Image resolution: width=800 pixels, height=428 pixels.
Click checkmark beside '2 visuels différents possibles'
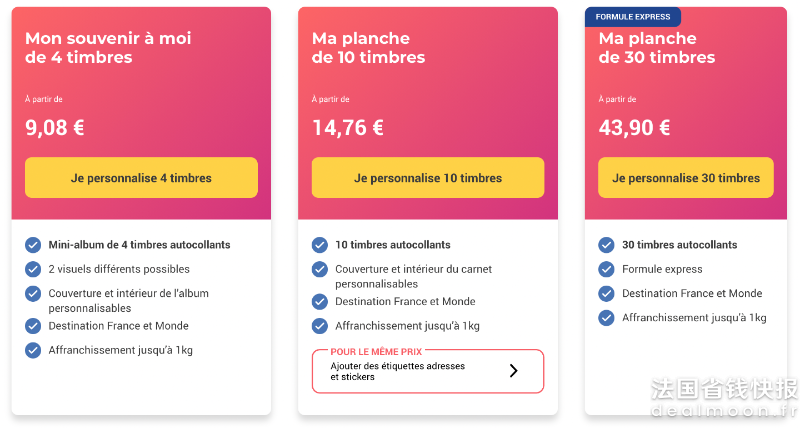click(33, 269)
